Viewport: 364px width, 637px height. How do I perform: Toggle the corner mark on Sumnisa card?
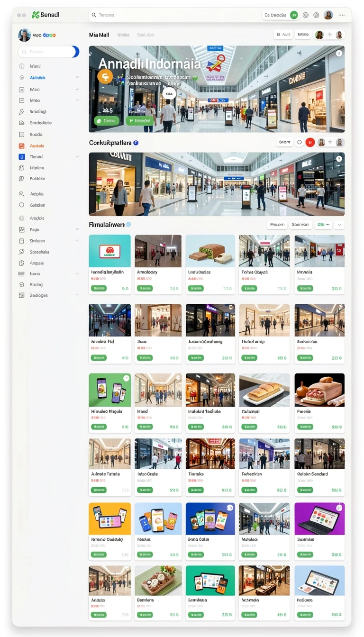(339, 508)
